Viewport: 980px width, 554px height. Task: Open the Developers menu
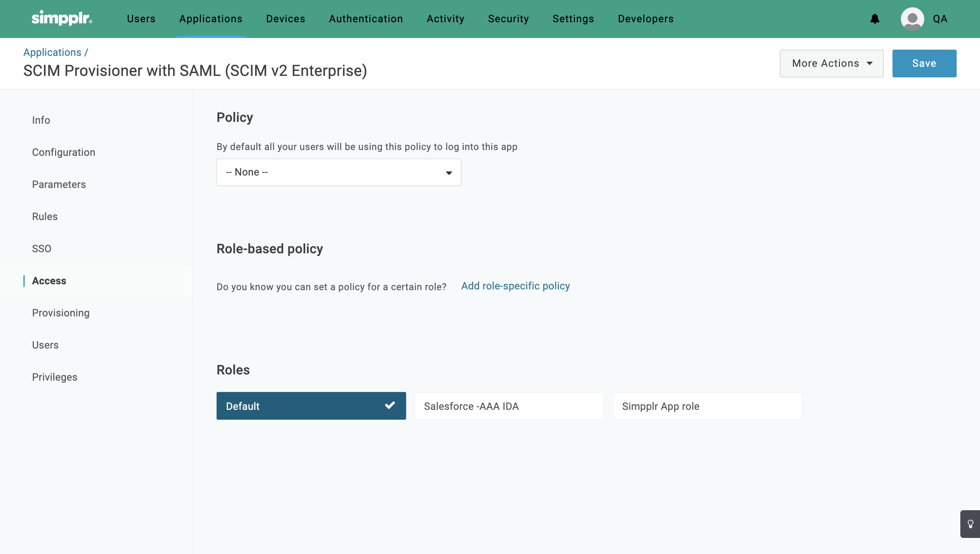tap(645, 19)
